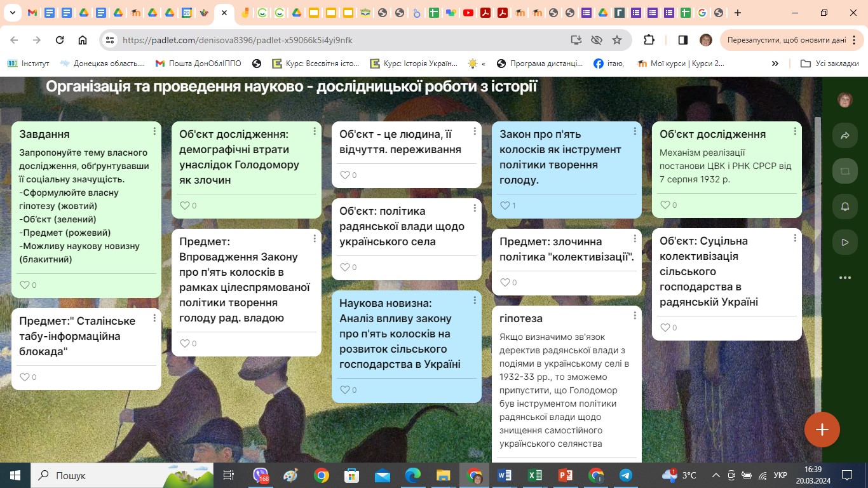The image size is (868, 488).
Task: Open File Explorer from taskbar
Action: coord(444,475)
